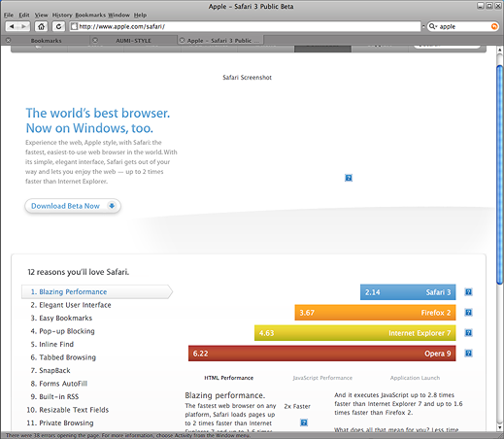Screen dimensions: 504x439
Task: Select 7. SnapBack
Action: click(50, 370)
